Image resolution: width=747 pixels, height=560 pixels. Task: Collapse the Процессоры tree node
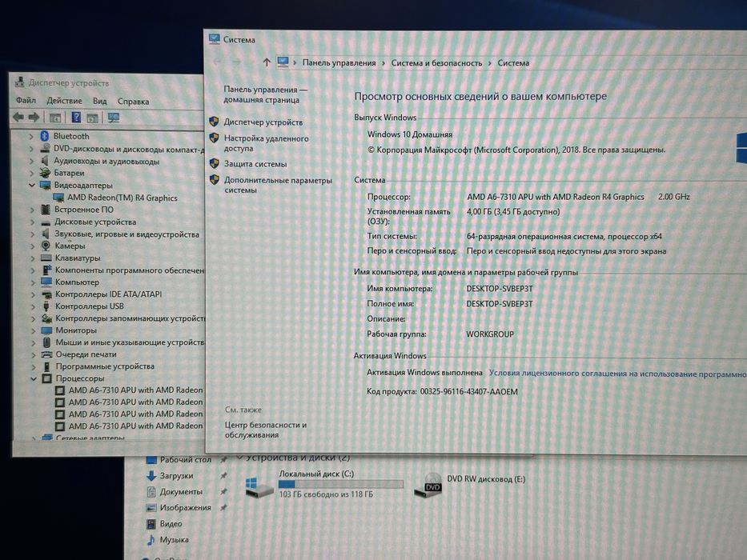34,378
